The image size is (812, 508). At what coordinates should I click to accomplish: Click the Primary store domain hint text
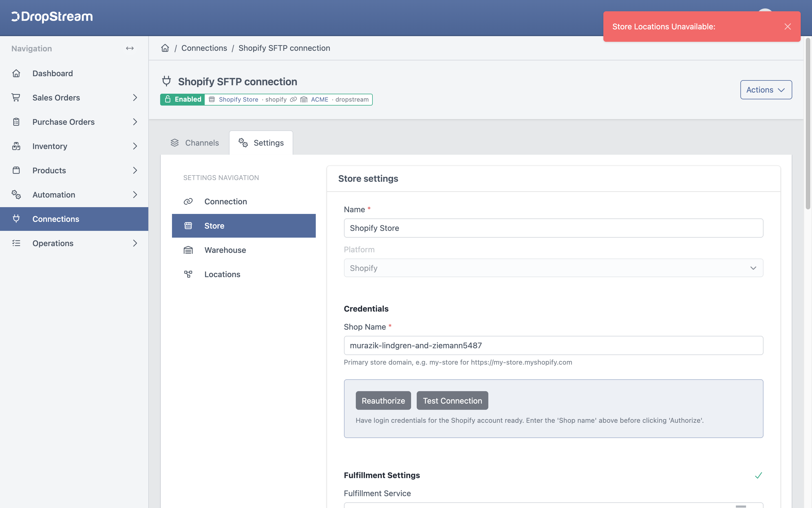coord(458,362)
